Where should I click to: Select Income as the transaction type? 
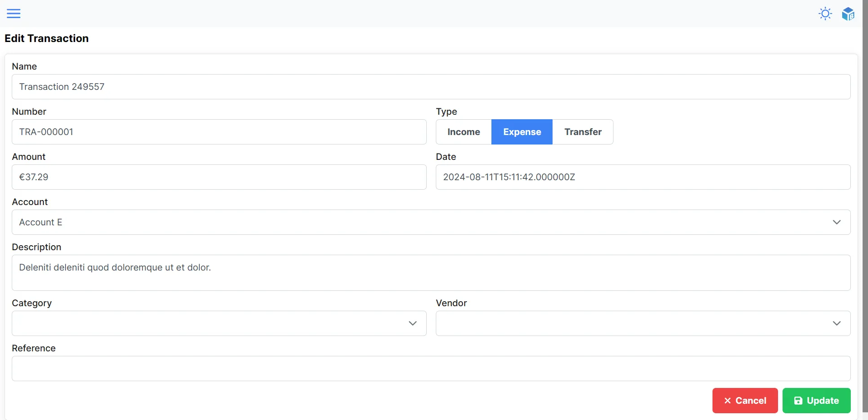463,132
